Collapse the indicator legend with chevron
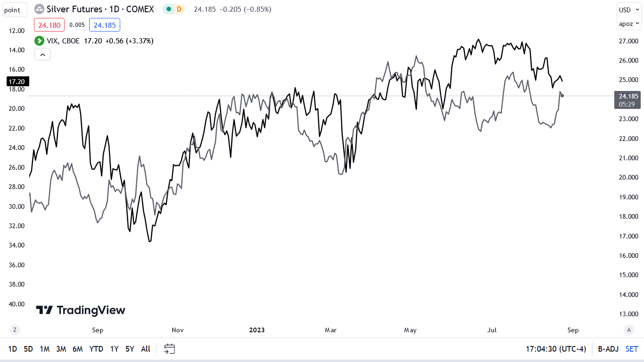The height and width of the screenshot is (362, 644). click(x=42, y=55)
